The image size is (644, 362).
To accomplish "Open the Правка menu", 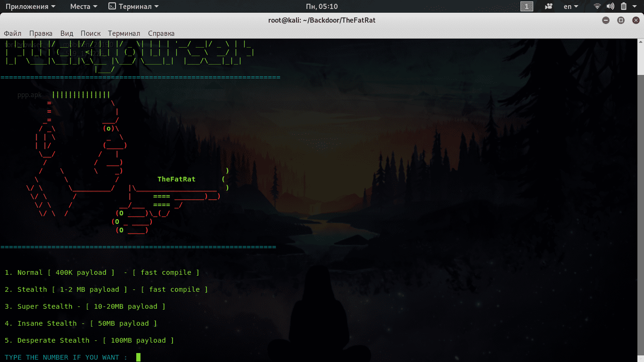I will point(41,33).
